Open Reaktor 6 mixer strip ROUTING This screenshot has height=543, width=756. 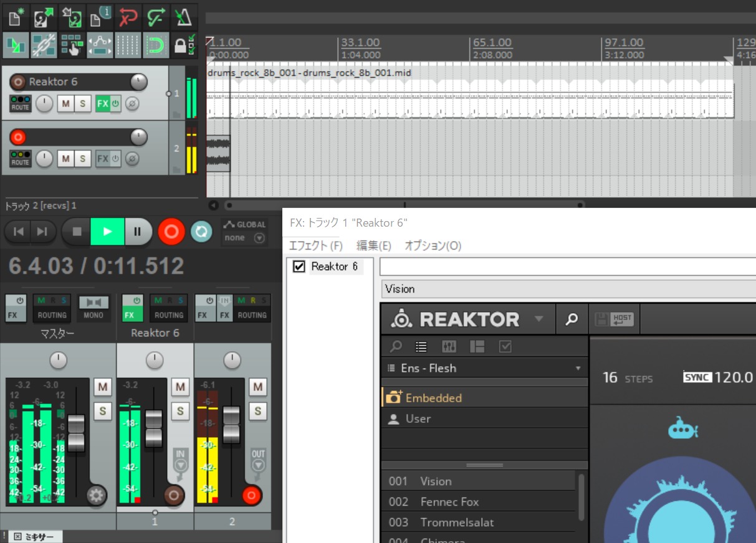(168, 315)
